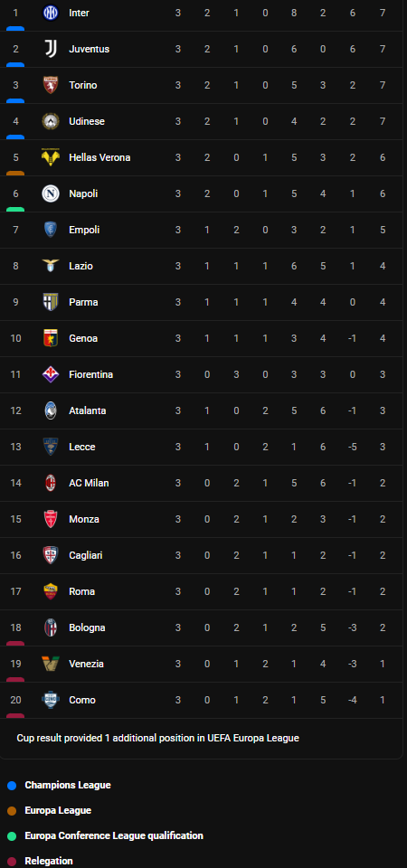The image size is (407, 868).
Task: Click the Hellas Verona yellow crest
Action: (51, 157)
